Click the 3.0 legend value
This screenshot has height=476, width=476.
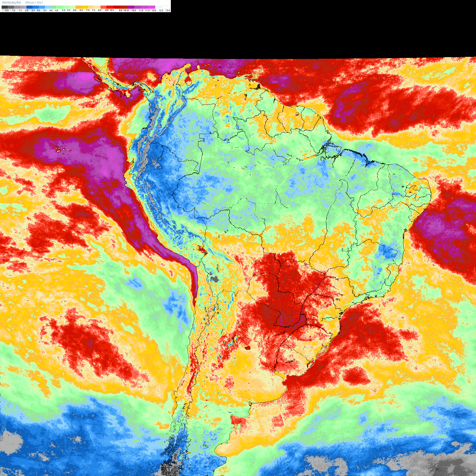point(38,10)
